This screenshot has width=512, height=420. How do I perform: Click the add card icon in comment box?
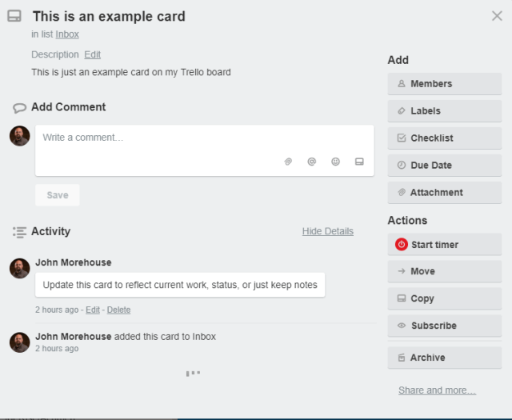pyautogui.click(x=359, y=162)
